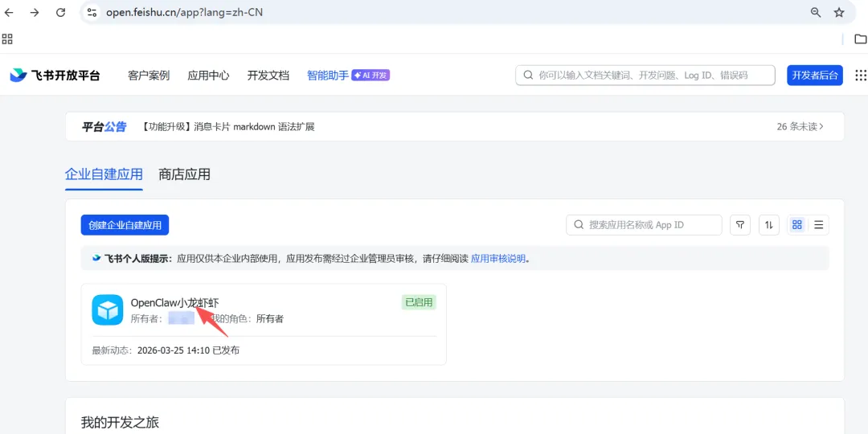Click the magnifier icon in docs search
The image size is (868, 434).
pyautogui.click(x=528, y=76)
